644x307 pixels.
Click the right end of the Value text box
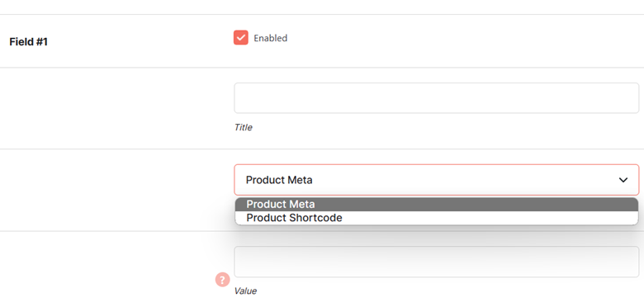pyautogui.click(x=624, y=262)
